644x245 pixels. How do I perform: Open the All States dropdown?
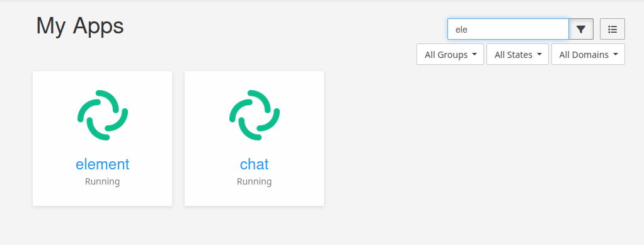pos(517,54)
